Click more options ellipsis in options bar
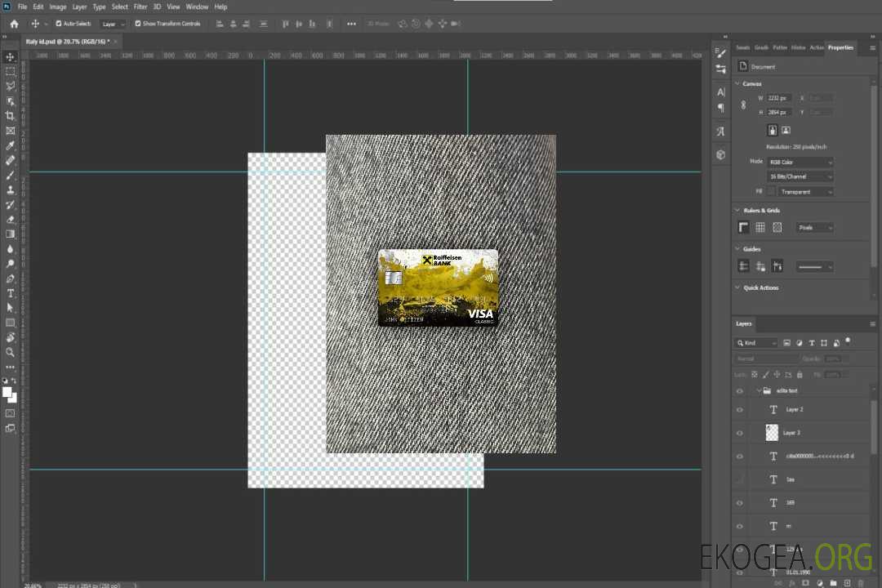 (351, 24)
